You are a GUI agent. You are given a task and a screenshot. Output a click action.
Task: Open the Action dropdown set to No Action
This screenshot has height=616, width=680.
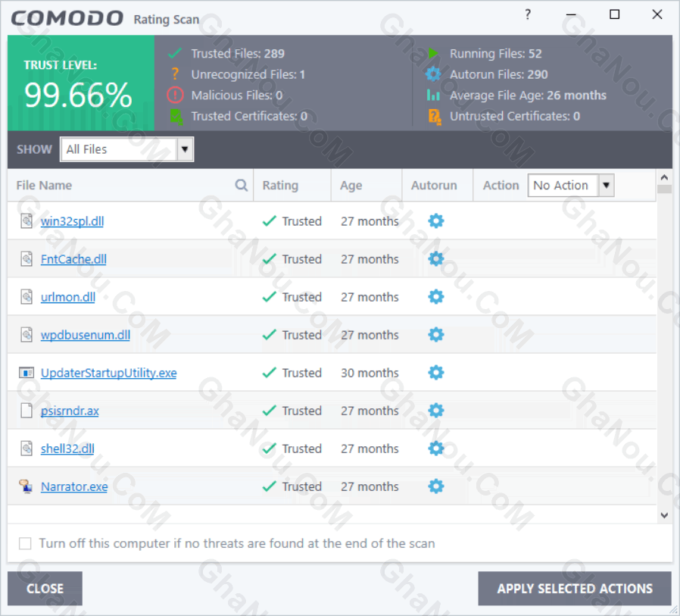click(571, 185)
